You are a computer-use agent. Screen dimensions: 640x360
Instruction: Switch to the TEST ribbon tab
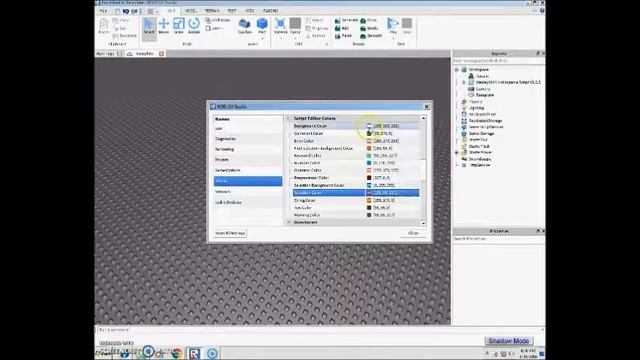pos(232,11)
